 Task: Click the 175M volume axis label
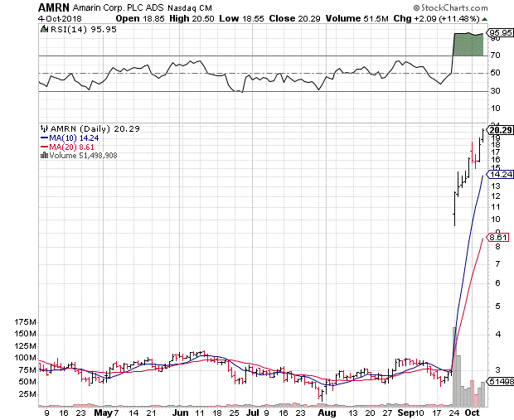[x=25, y=322]
